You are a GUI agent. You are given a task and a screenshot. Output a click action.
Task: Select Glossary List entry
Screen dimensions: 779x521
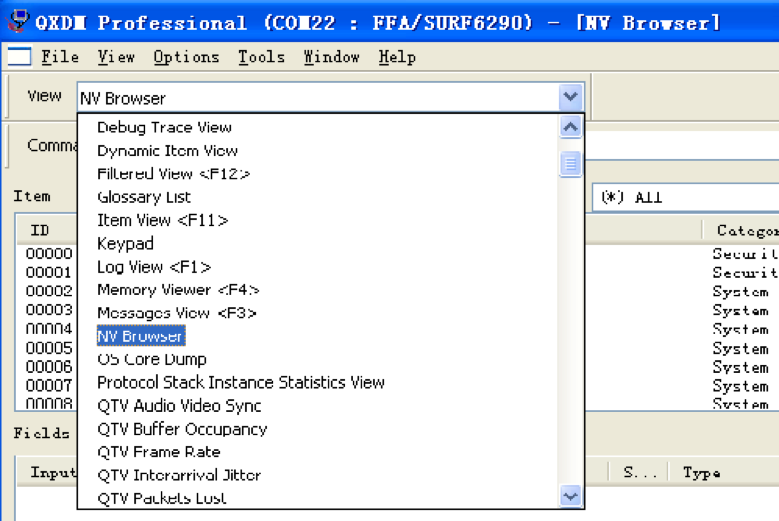144,197
